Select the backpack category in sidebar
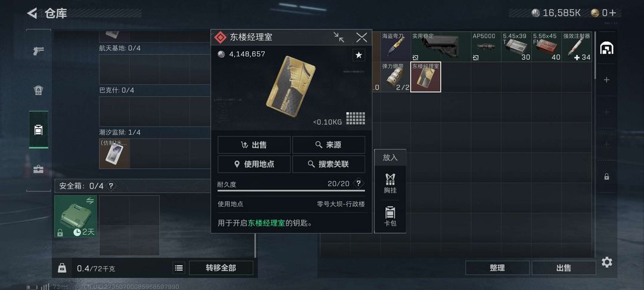Screen dimensions: 644x290 click(x=39, y=130)
